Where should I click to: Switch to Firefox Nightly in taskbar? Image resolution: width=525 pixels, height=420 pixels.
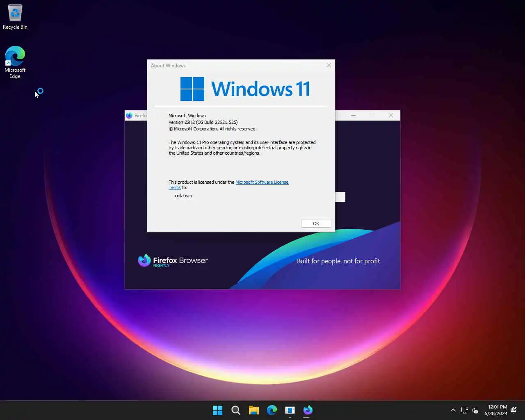coord(308,410)
